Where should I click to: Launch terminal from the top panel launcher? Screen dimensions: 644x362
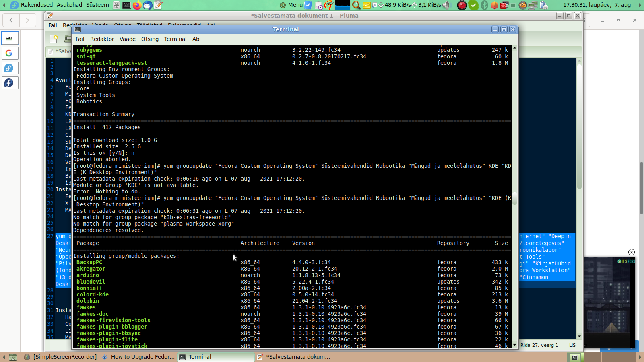click(127, 5)
